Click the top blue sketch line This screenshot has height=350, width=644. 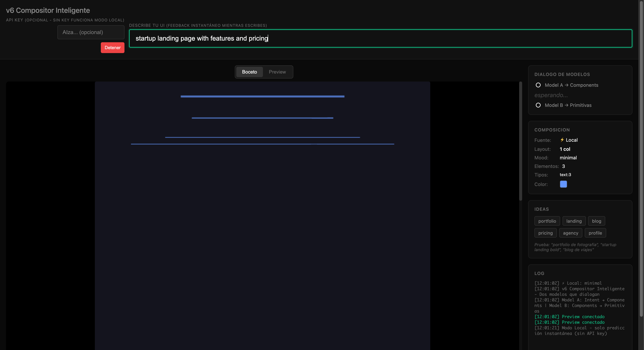tap(262, 96)
